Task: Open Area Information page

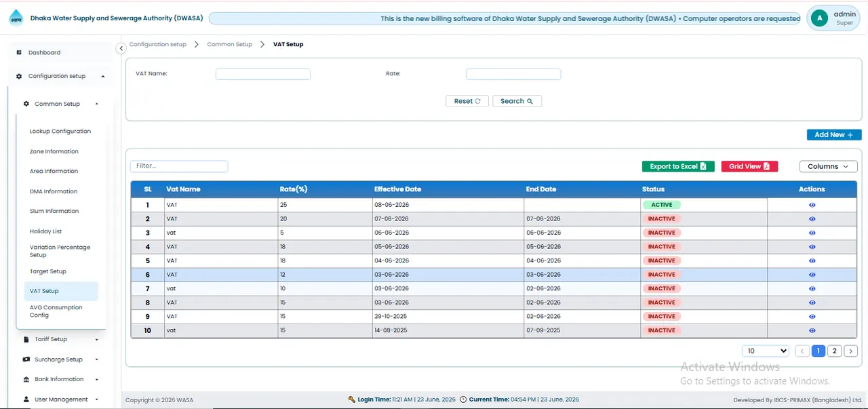Action: [54, 171]
